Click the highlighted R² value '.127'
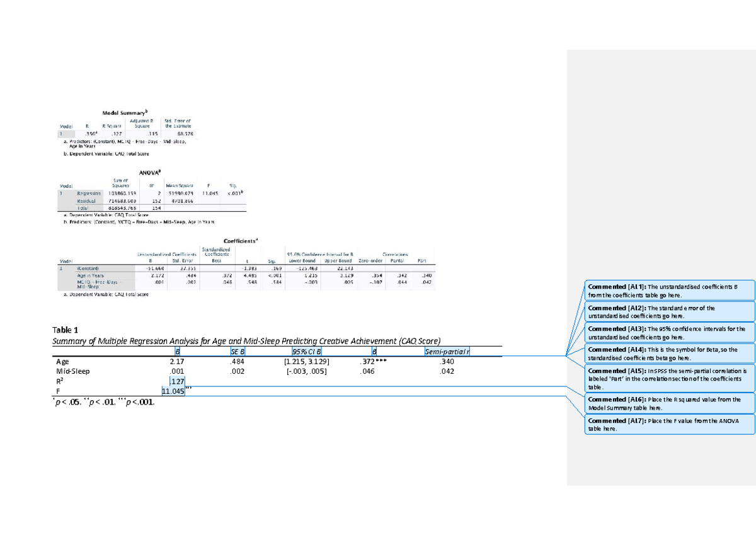 [177, 381]
